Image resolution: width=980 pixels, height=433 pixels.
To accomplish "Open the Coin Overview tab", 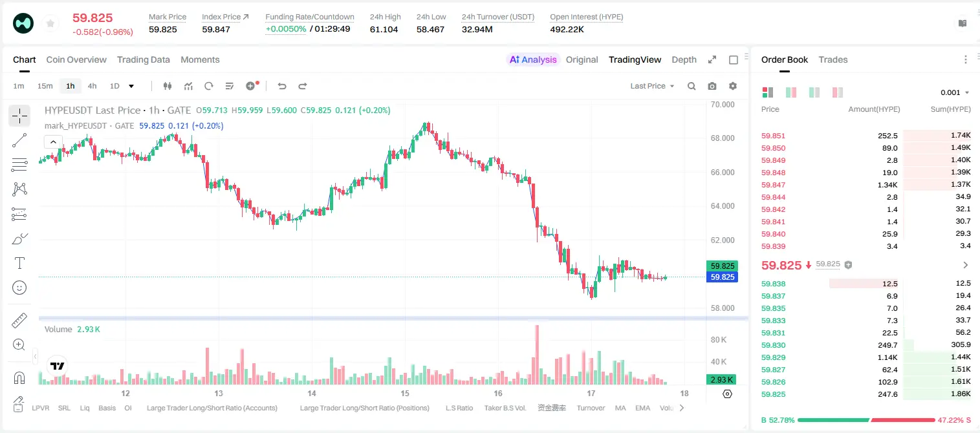I will point(76,59).
